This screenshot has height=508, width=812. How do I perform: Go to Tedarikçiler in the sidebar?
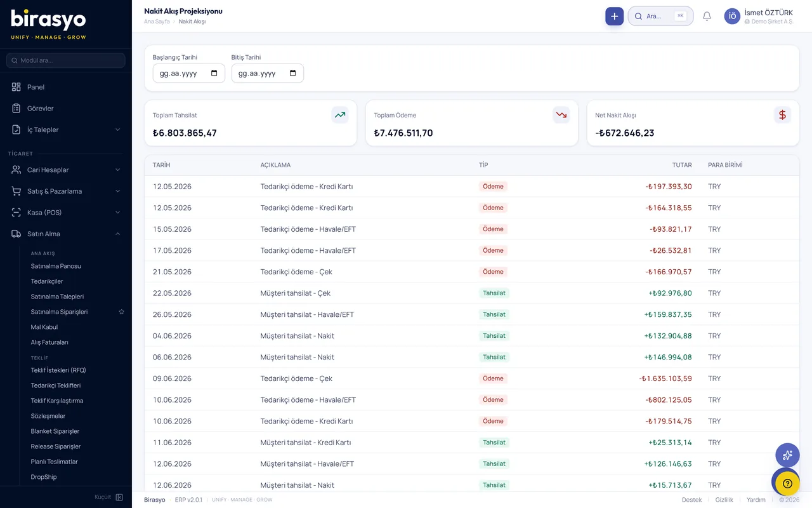47,281
